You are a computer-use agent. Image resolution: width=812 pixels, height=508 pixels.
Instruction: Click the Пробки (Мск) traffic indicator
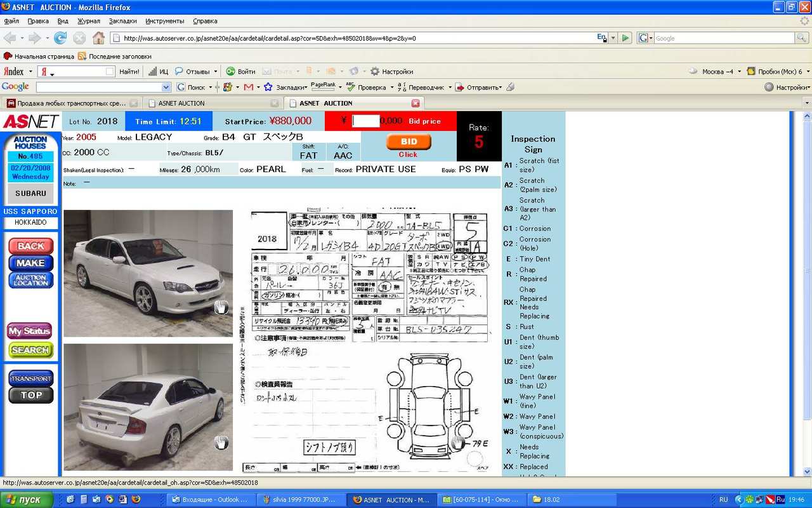(x=774, y=72)
